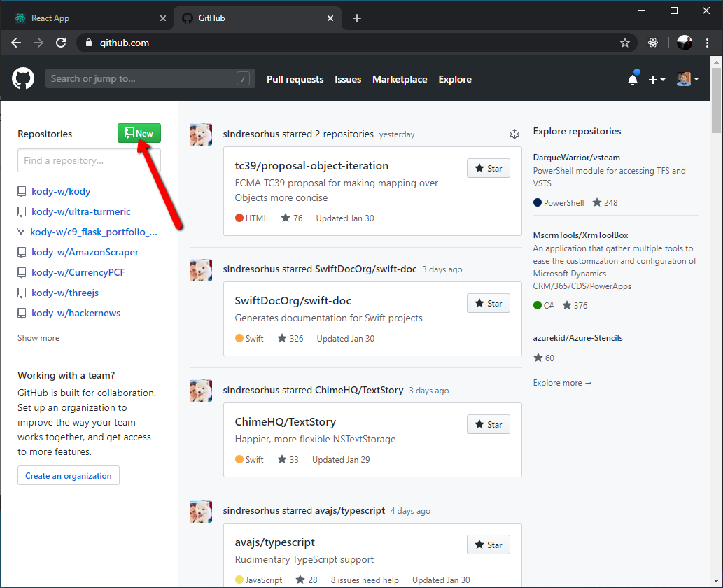Go back with the browser back arrow
The width and height of the screenshot is (723, 588).
click(16, 43)
